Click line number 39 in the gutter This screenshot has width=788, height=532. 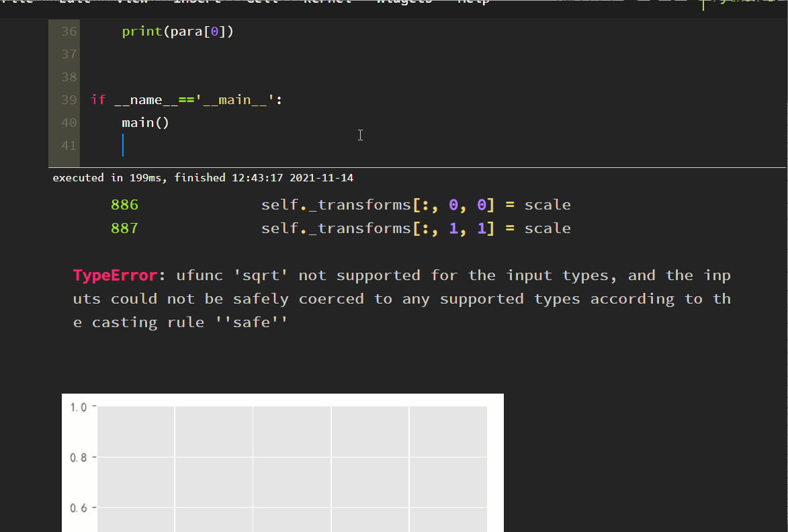pyautogui.click(x=69, y=100)
